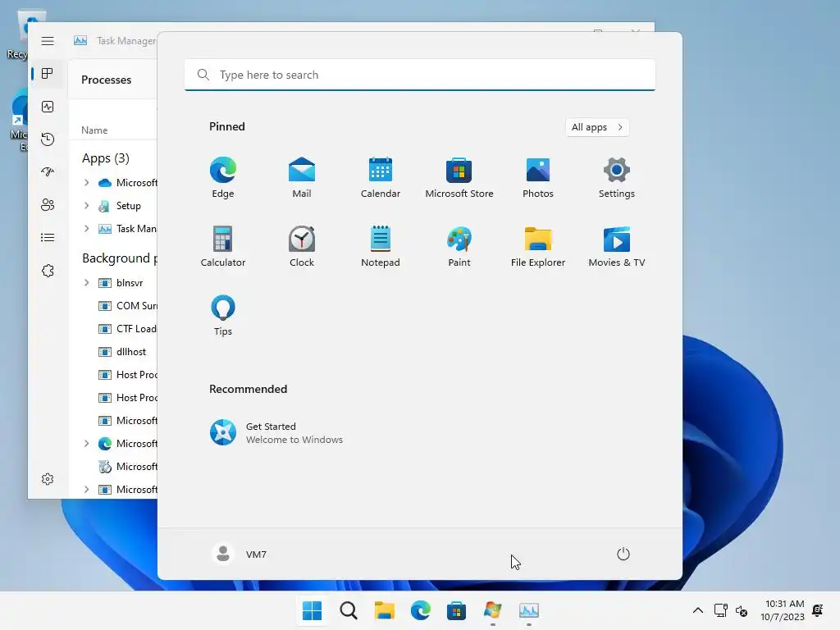The width and height of the screenshot is (840, 630).
Task: Open Task Manager hamburger navigation menu
Action: tap(48, 41)
